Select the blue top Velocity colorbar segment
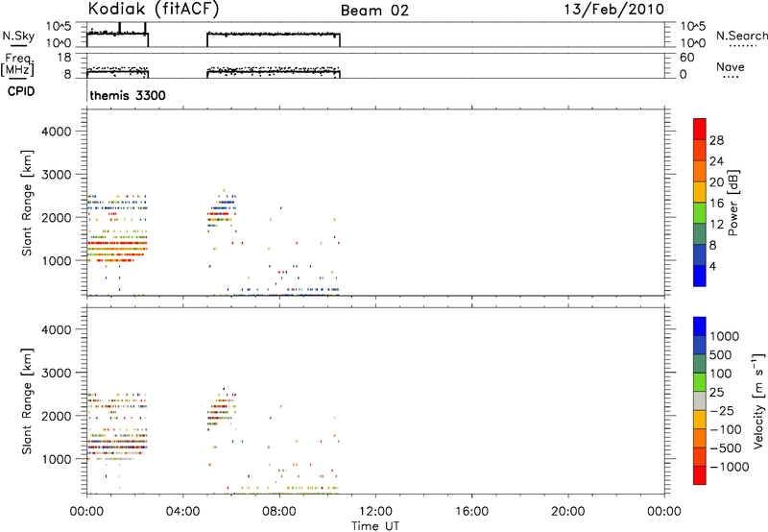Image resolution: width=768 pixels, height=532 pixels. click(700, 326)
